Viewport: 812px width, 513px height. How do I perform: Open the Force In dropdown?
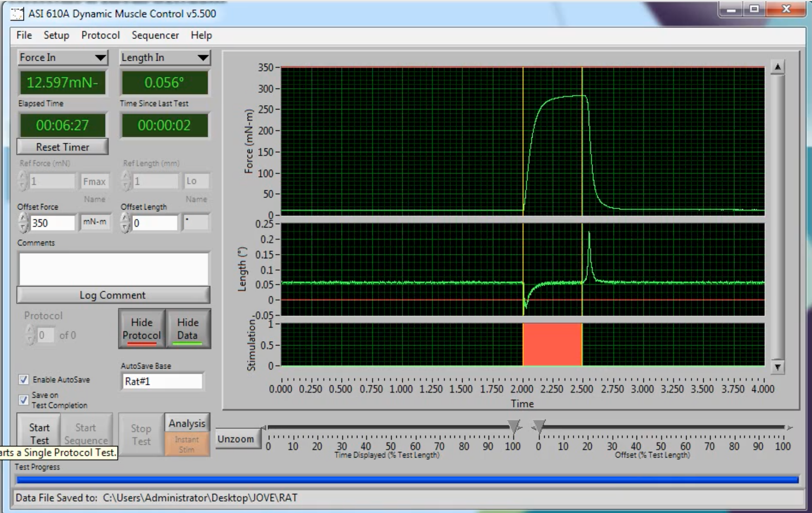point(62,58)
